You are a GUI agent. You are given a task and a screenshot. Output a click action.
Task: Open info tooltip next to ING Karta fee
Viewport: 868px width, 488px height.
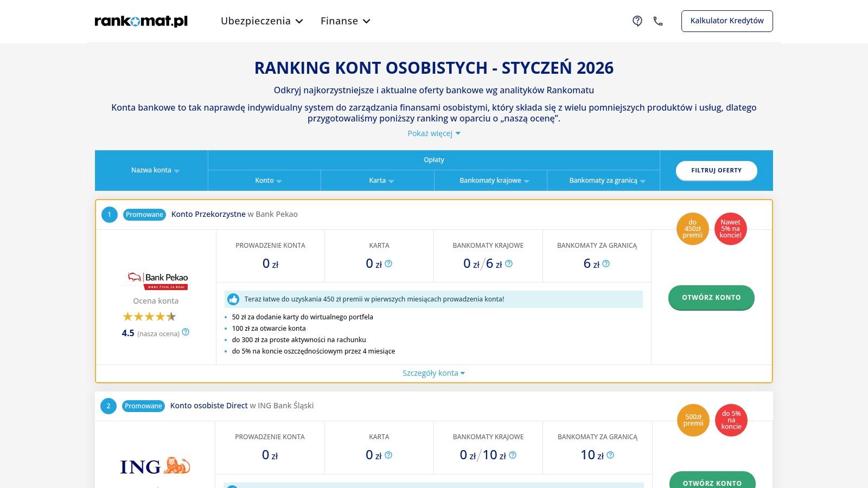pyautogui.click(x=388, y=455)
